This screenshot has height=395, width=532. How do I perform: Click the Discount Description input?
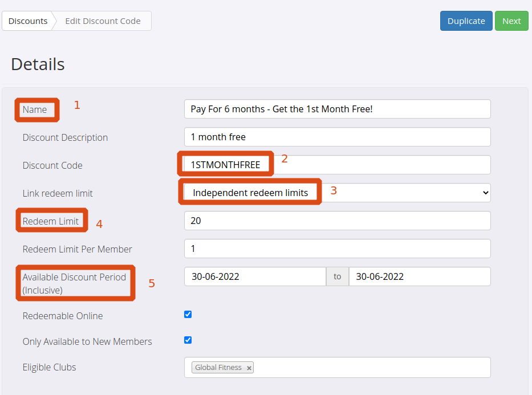click(x=337, y=137)
